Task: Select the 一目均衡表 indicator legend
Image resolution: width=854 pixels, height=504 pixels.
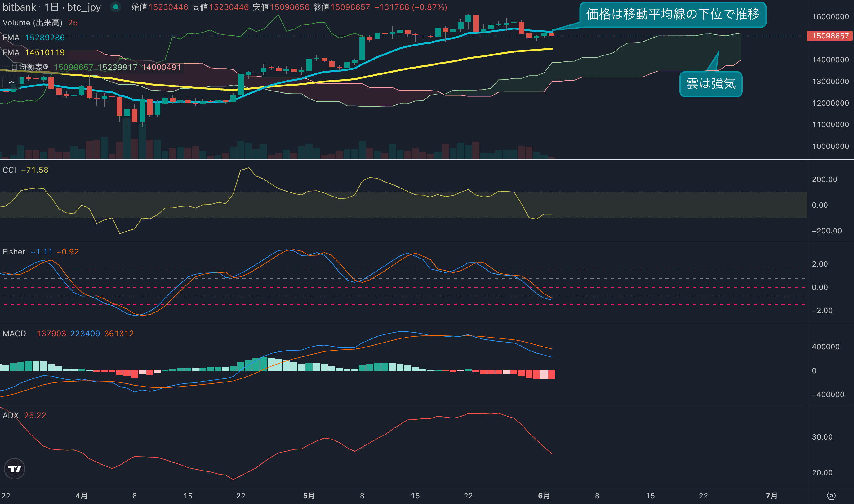Action: coord(25,67)
